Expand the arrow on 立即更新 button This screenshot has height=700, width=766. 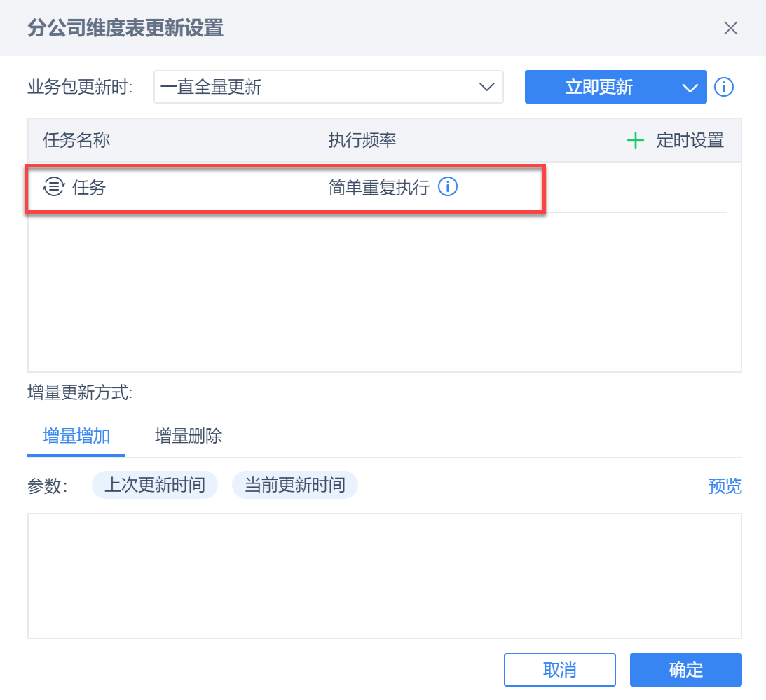690,87
